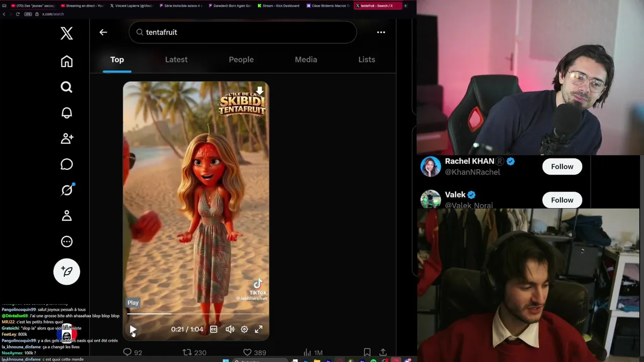Toggle the browser VPN badge

point(28,14)
